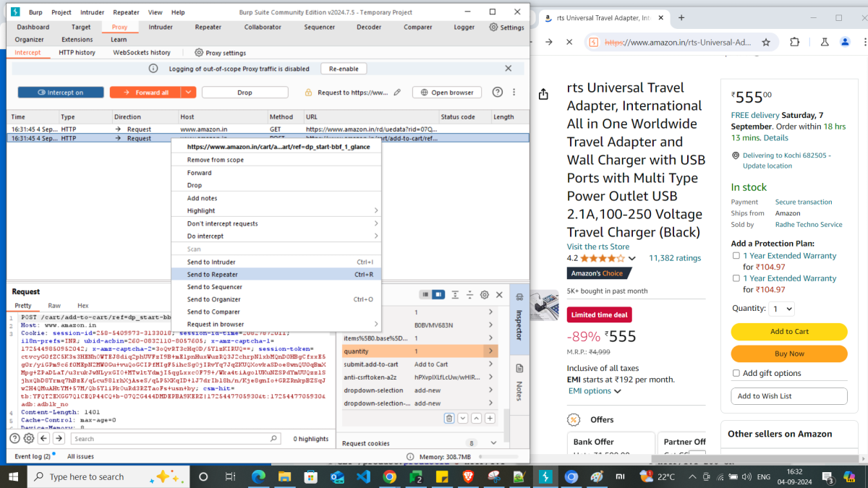Switch to the Decoder tab

pos(369,27)
